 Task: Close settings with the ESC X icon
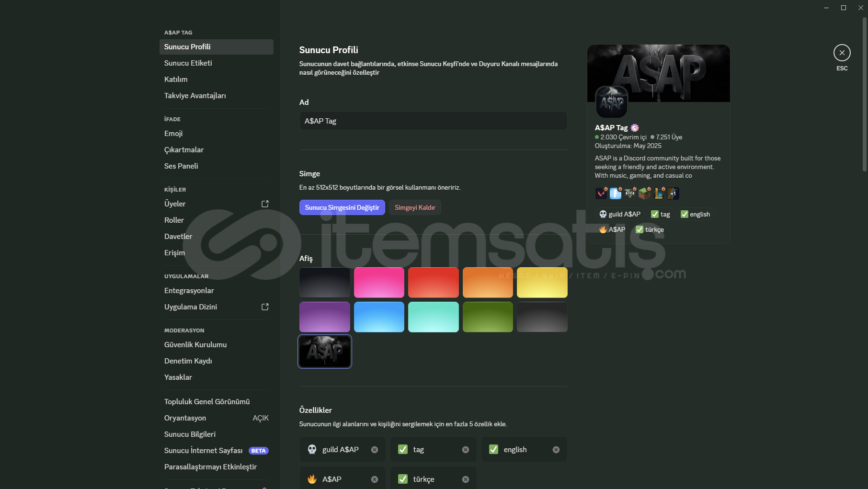(x=842, y=53)
